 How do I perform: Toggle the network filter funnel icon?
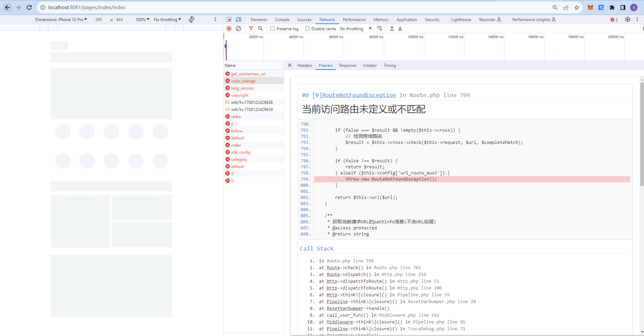(251, 29)
